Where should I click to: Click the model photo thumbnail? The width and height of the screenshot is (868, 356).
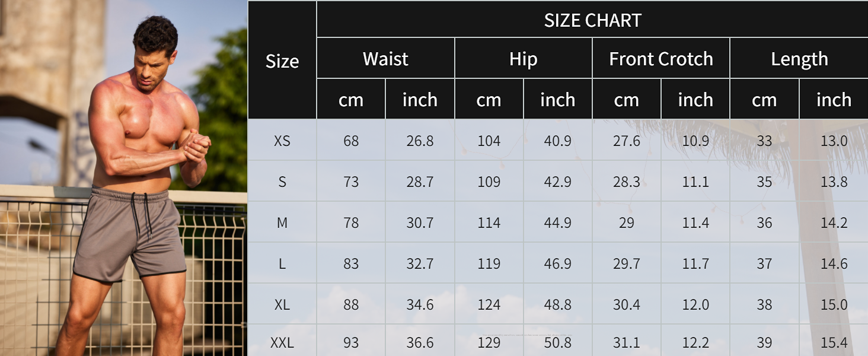[x=123, y=178]
